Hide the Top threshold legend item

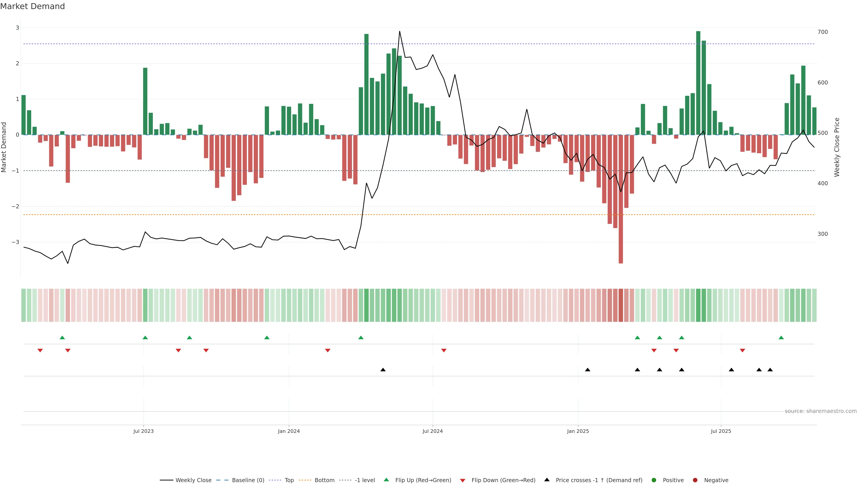(x=289, y=480)
